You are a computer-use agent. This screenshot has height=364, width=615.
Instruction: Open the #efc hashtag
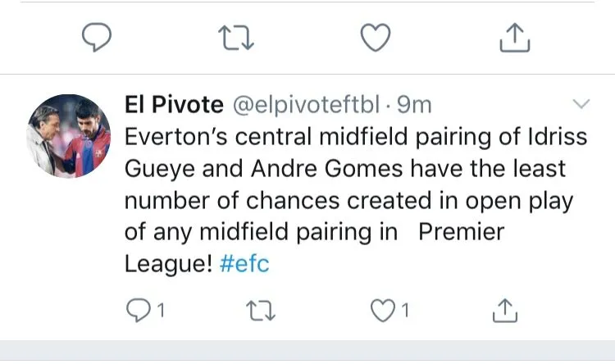point(244,264)
